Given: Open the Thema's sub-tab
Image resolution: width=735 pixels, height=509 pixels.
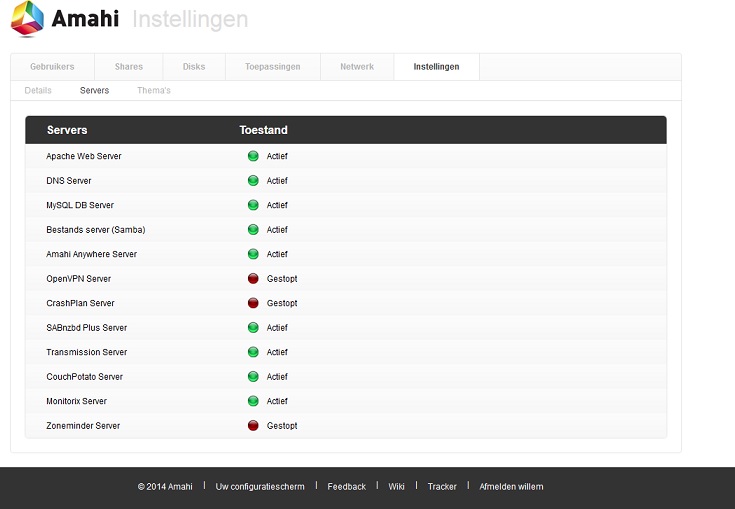Looking at the screenshot, I should click(154, 90).
